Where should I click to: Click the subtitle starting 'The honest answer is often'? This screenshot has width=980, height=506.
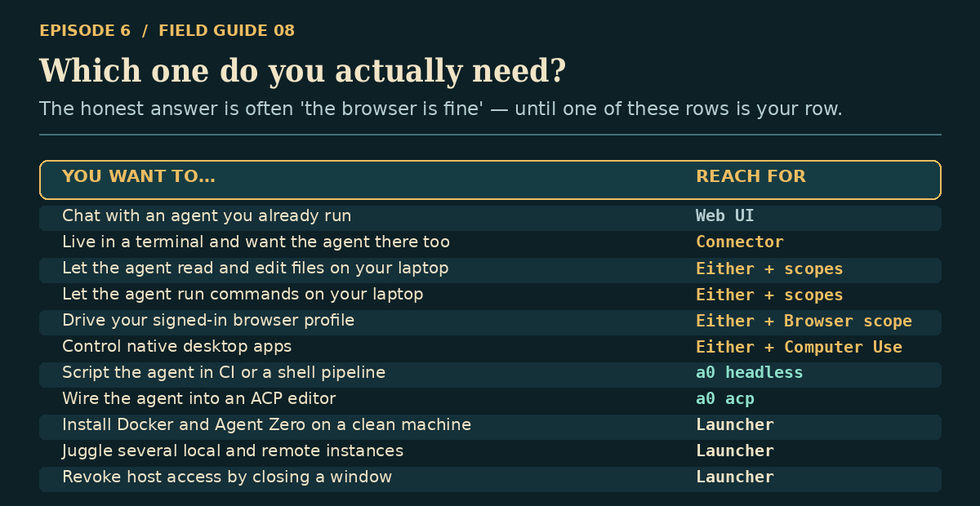[440, 109]
